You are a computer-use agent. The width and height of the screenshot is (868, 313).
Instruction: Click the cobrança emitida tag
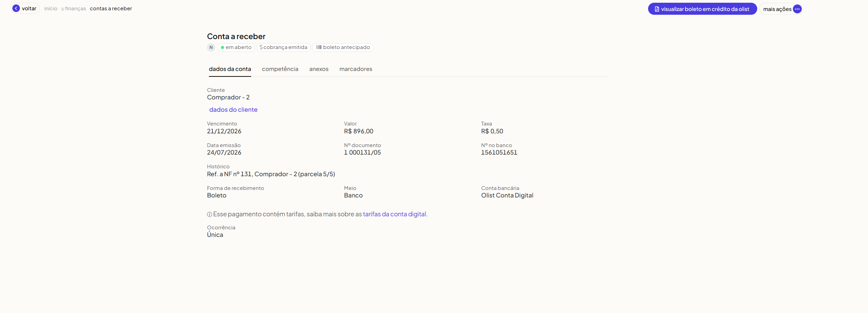283,47
